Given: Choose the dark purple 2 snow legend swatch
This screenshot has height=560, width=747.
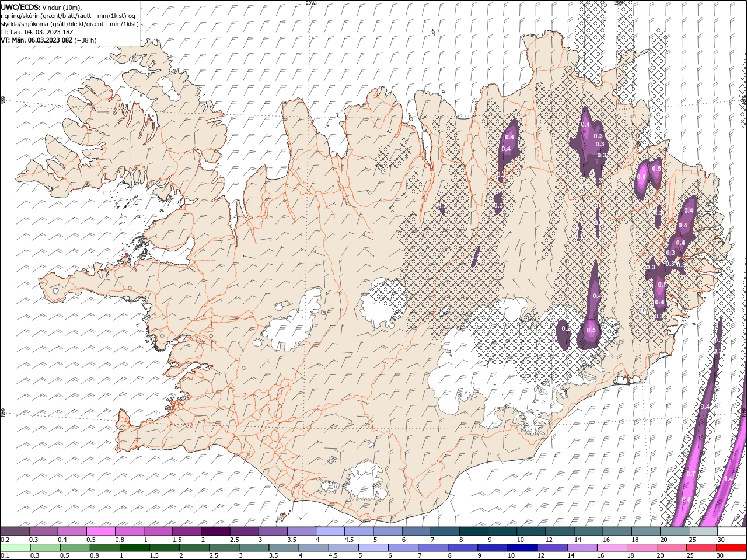Looking at the screenshot, I should click(216, 531).
